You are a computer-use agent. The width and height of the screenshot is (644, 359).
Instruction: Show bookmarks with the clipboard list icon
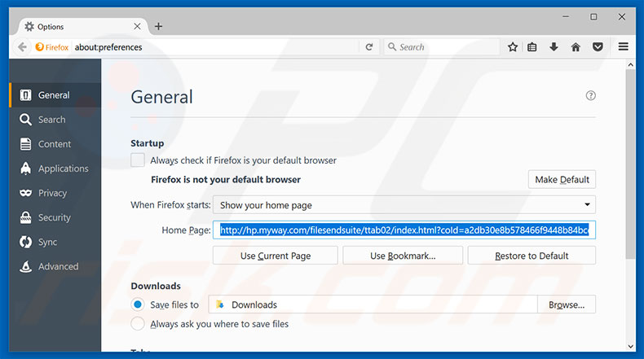pyautogui.click(x=532, y=47)
